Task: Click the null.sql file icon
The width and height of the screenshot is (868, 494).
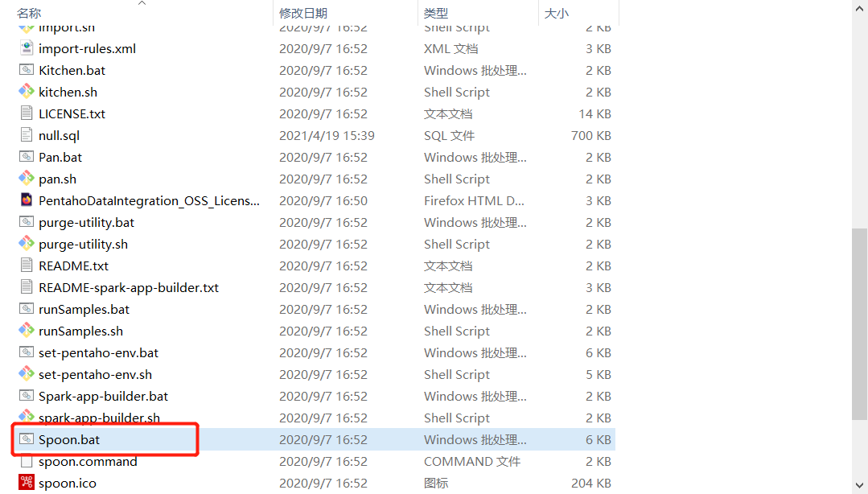Action: pyautogui.click(x=26, y=134)
